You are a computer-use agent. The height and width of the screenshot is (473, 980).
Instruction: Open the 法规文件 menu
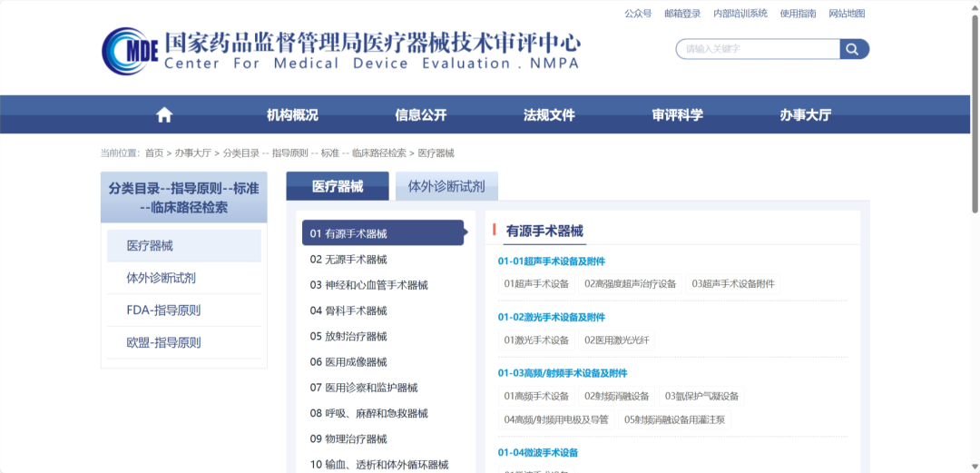549,115
